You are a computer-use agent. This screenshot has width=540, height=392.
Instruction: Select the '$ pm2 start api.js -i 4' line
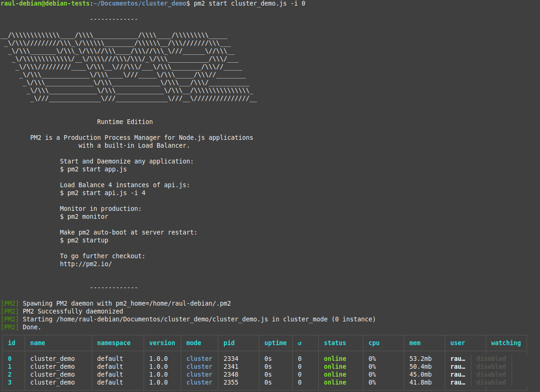coord(102,193)
